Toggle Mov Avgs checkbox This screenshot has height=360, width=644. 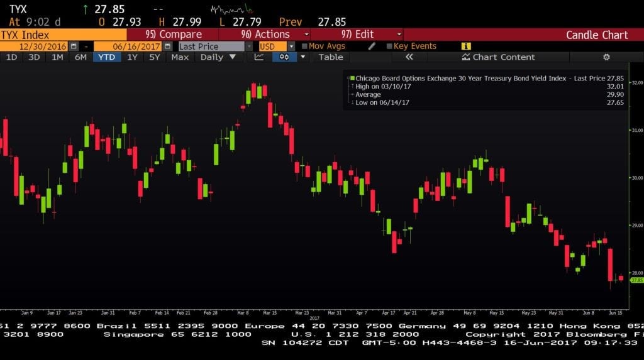point(304,46)
